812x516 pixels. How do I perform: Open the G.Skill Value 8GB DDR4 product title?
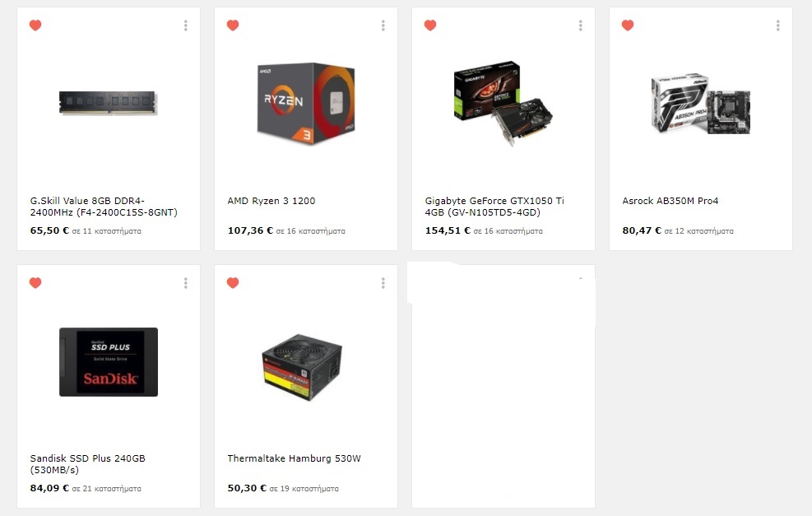click(x=104, y=207)
